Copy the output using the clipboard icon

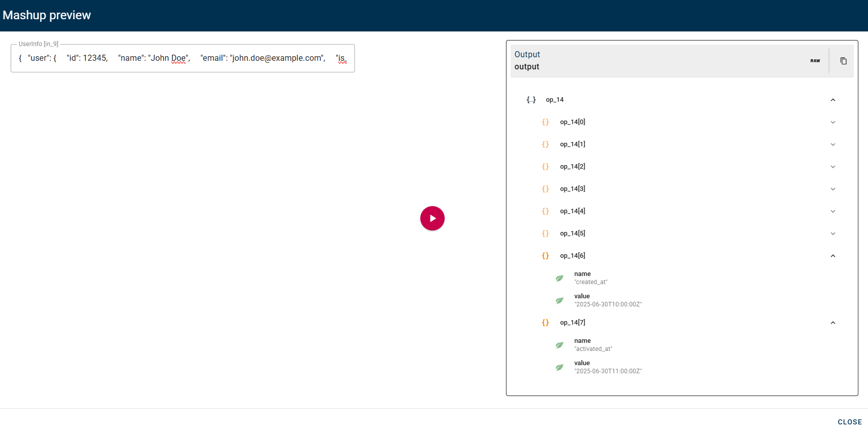click(x=843, y=61)
